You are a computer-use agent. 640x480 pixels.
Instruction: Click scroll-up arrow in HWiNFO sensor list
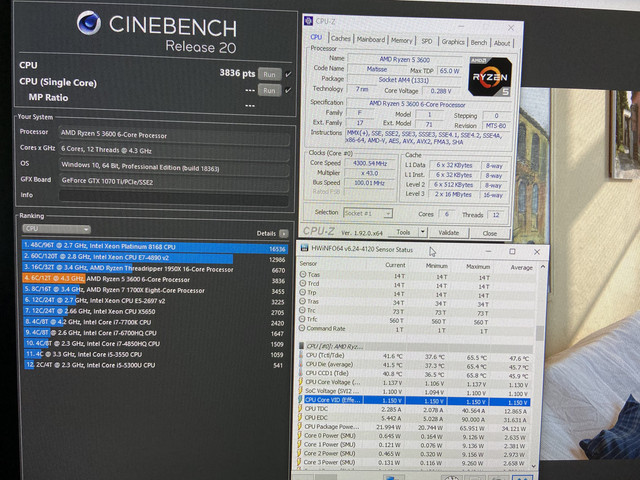coord(542,267)
